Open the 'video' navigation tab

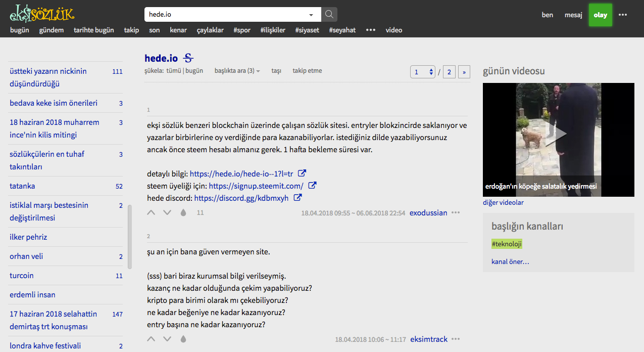[x=394, y=30]
